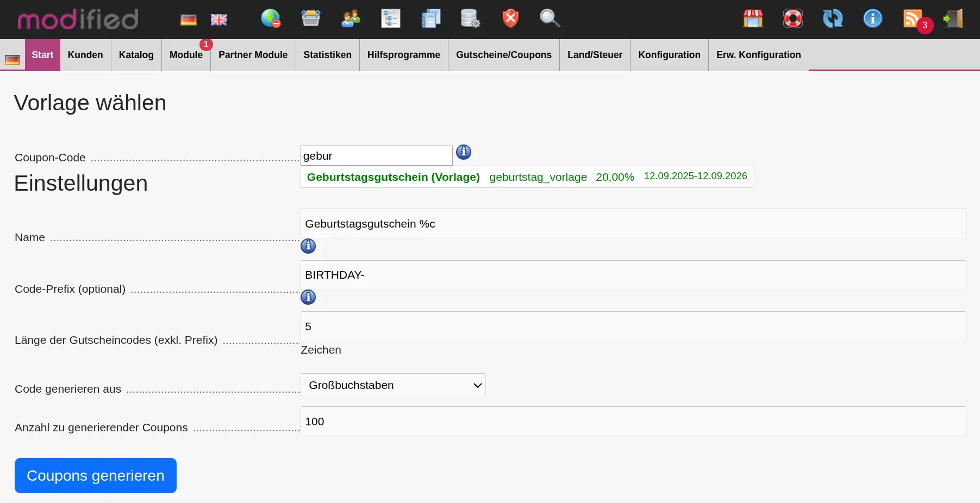
Task: Click the logout door icon
Action: point(953,18)
